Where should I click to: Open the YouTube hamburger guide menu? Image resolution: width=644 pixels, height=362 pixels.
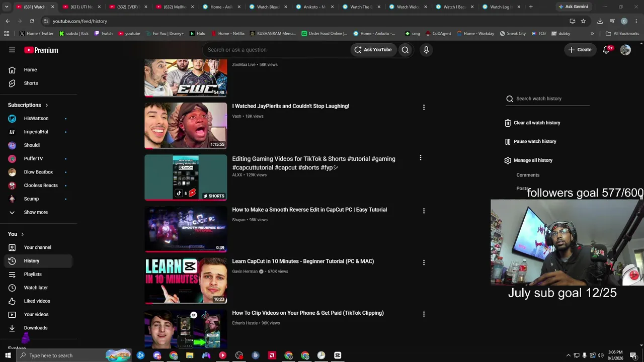(x=12, y=50)
